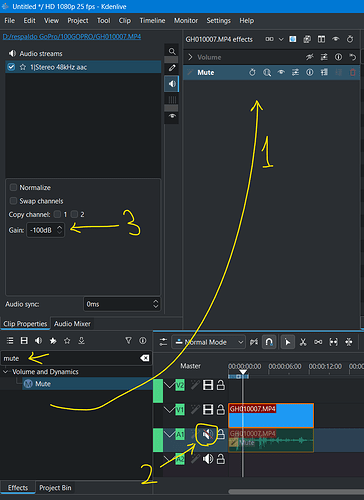Select the Clip Properties tab
Image resolution: width=364 pixels, height=500 pixels.
(x=25, y=324)
